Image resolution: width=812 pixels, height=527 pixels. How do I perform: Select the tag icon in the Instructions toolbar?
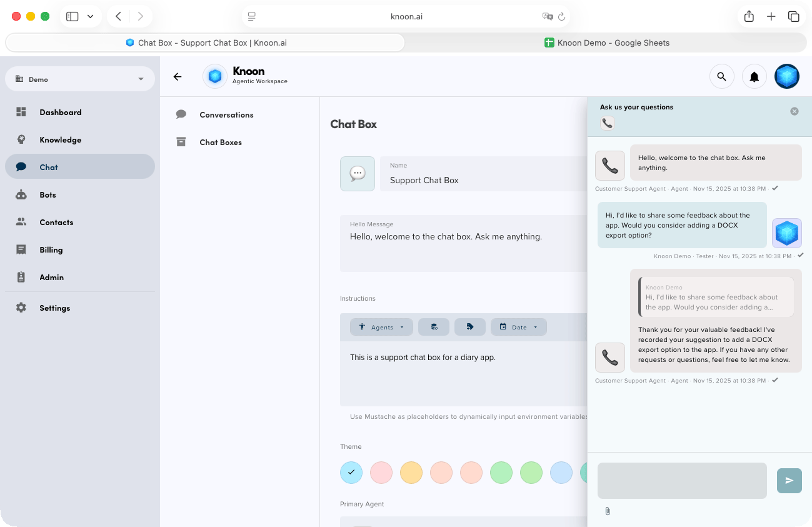click(470, 326)
